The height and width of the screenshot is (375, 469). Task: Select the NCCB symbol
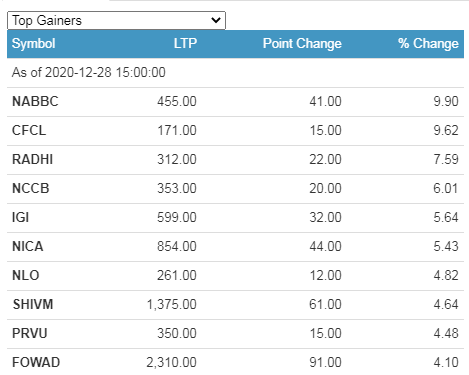pos(31,188)
